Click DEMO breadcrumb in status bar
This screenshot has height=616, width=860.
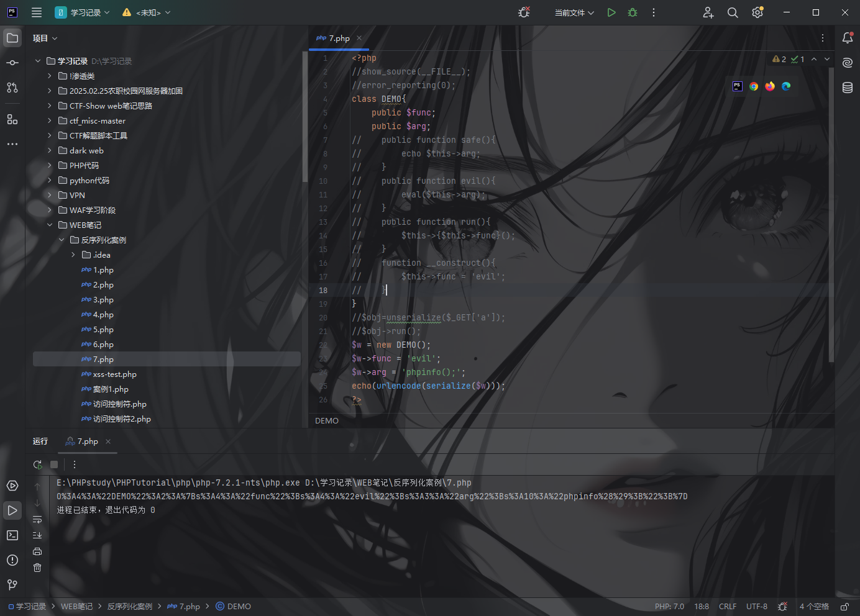(x=234, y=607)
